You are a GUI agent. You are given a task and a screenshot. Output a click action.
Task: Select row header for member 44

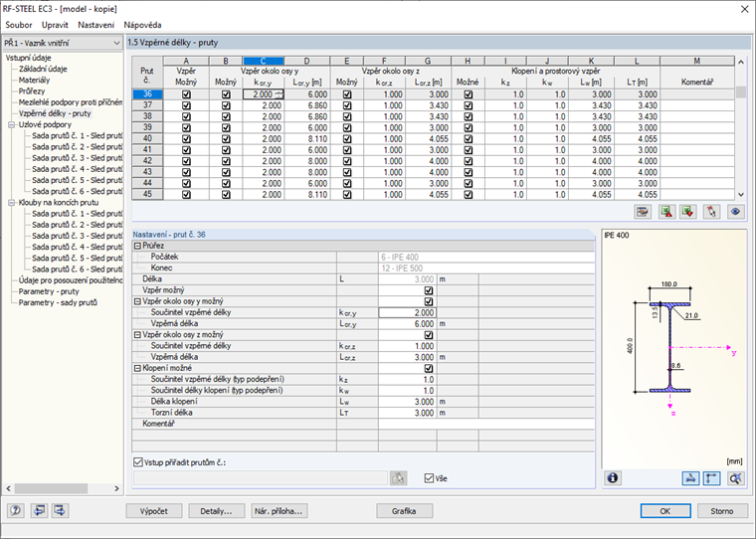(x=147, y=183)
